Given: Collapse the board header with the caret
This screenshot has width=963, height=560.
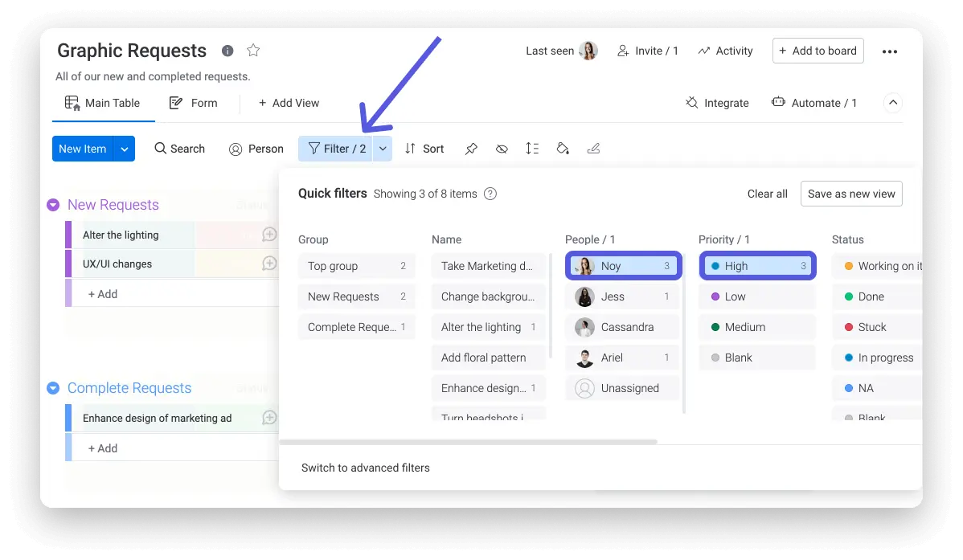Looking at the screenshot, I should pos(893,103).
